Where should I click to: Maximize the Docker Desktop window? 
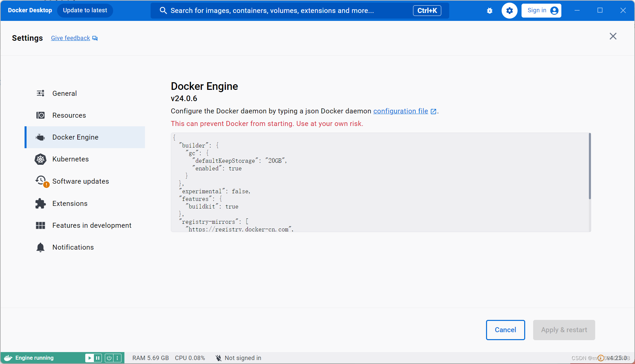600,10
